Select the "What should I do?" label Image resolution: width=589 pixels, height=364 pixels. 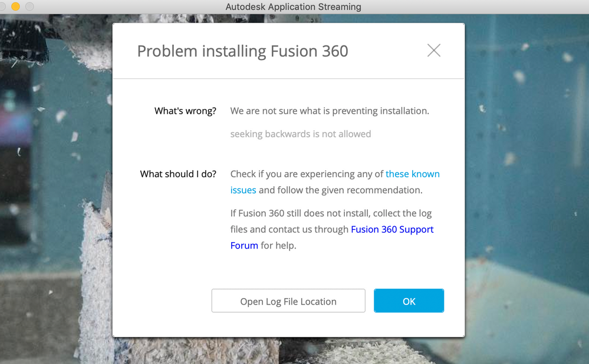[178, 174]
